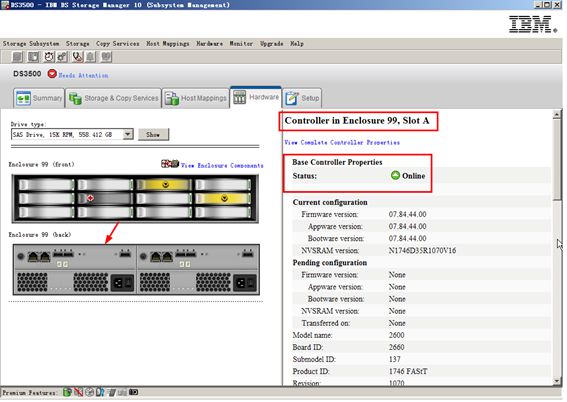Select the failed drive with red mark
Image resolution: width=567 pixels, height=402 pixels.
pyautogui.click(x=105, y=198)
